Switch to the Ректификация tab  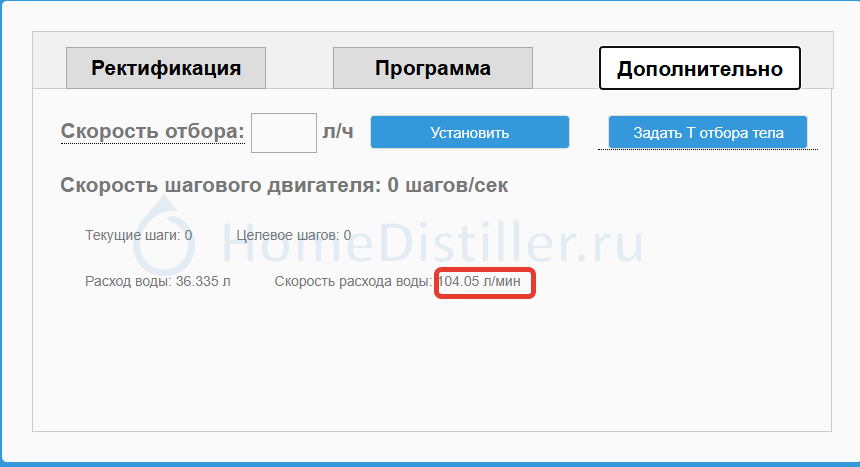coord(166,68)
